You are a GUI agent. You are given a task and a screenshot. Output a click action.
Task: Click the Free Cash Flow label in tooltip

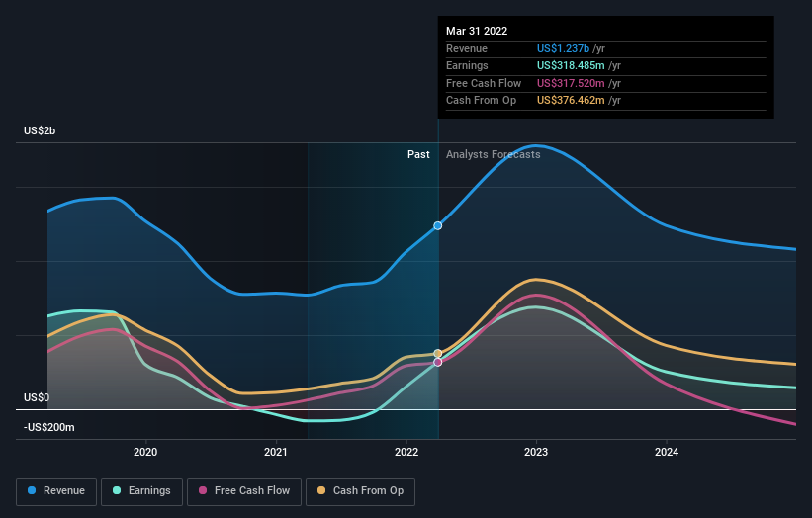click(484, 83)
